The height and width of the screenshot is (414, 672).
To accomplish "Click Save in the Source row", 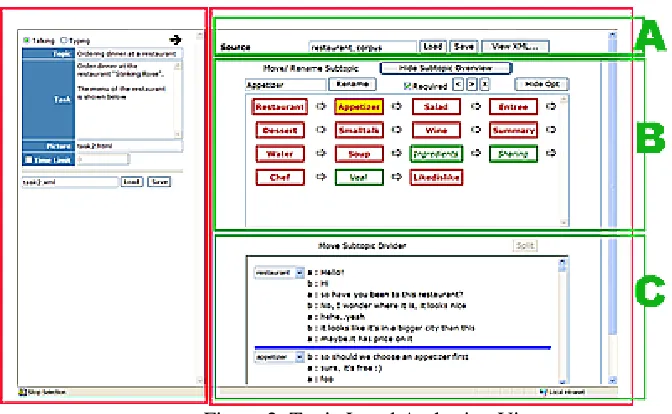I will 464,46.
